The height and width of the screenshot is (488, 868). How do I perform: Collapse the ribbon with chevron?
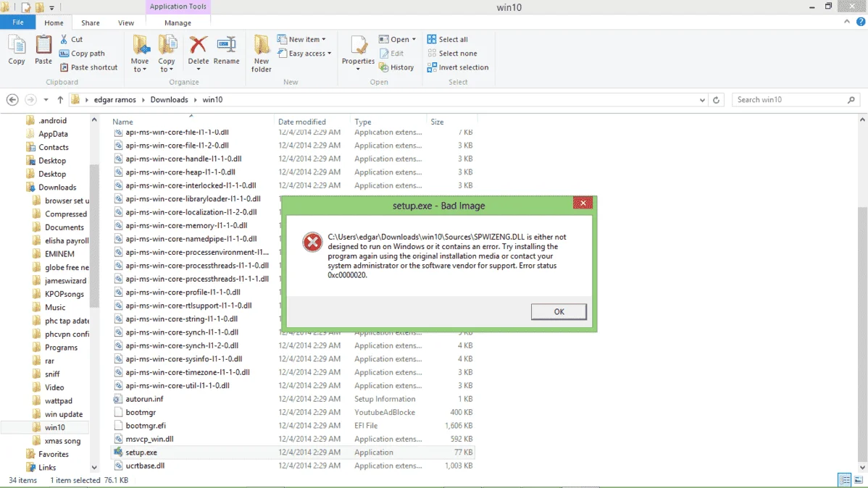coord(847,22)
